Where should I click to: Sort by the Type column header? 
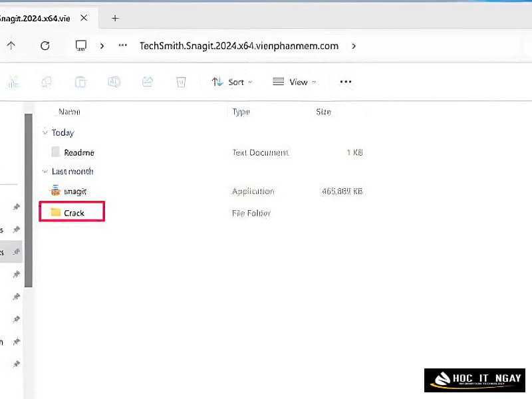(241, 112)
